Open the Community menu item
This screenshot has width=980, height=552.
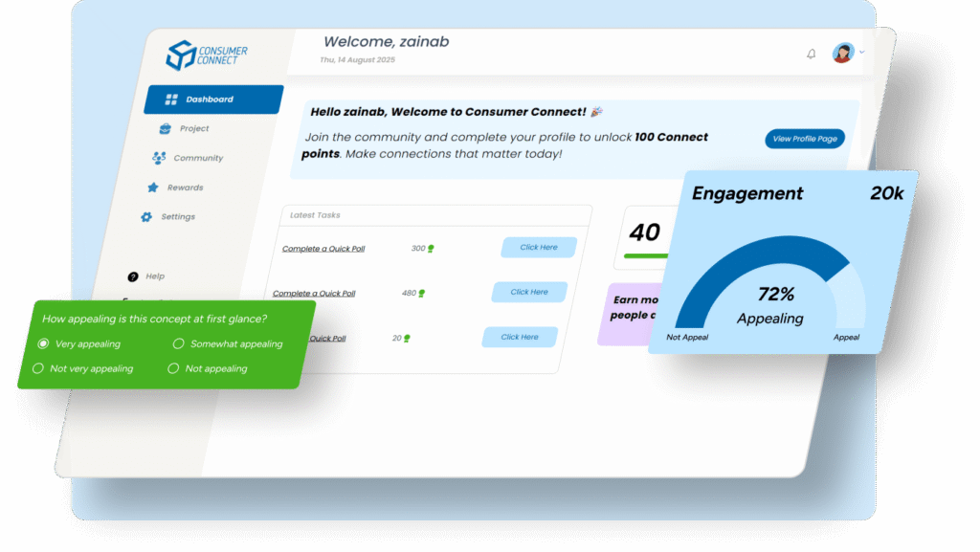point(197,158)
